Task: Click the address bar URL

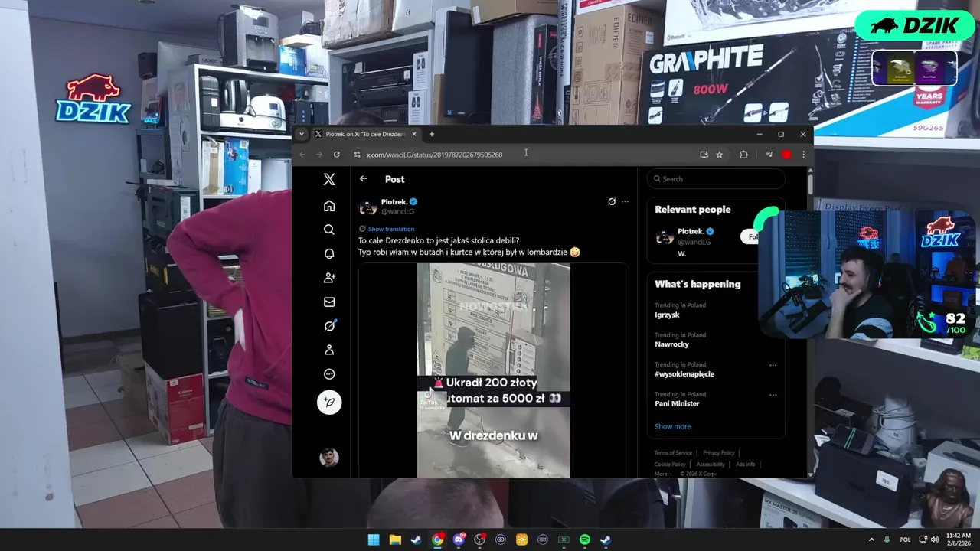Action: pos(434,155)
